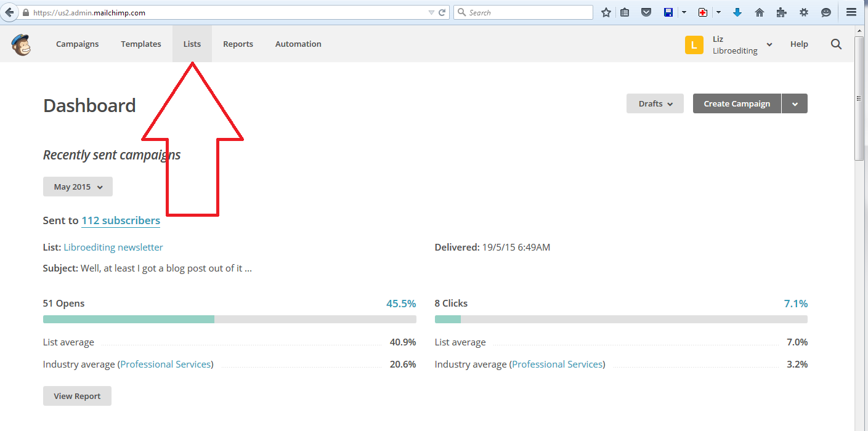
Task: Expand the Drafts dropdown
Action: click(x=655, y=103)
